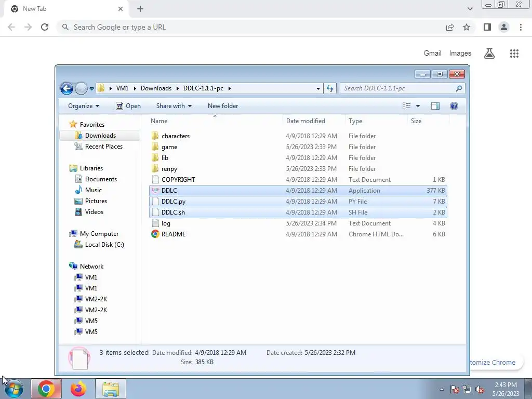Click the renpy folder icon
This screenshot has height=399, width=532.
pyautogui.click(x=155, y=168)
